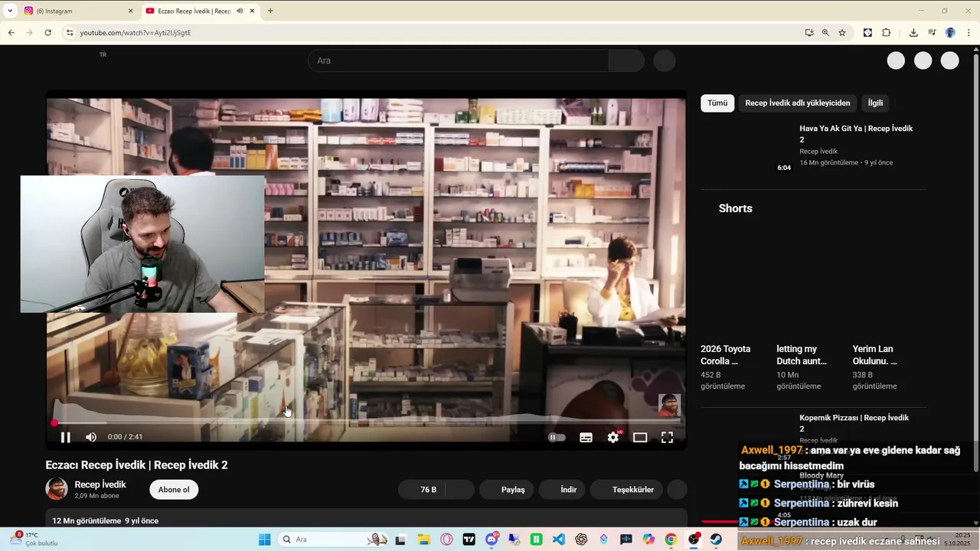Screen dimensions: 980x551
Task: Download the video with İndir
Action: coord(563,490)
